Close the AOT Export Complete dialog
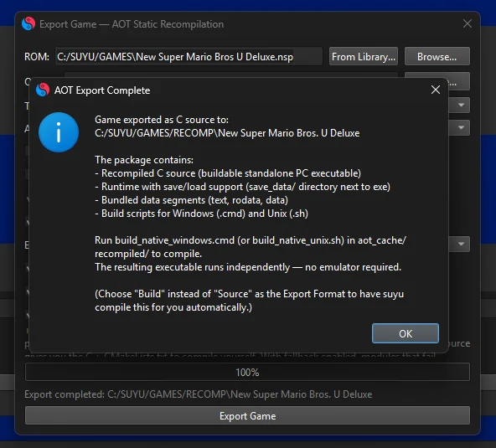The image size is (496, 448). point(436,90)
